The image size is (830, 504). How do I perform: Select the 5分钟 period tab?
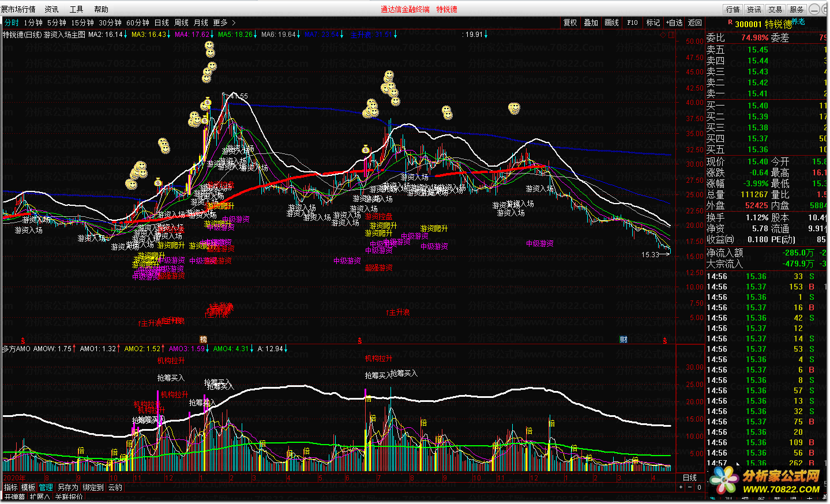[x=57, y=22]
